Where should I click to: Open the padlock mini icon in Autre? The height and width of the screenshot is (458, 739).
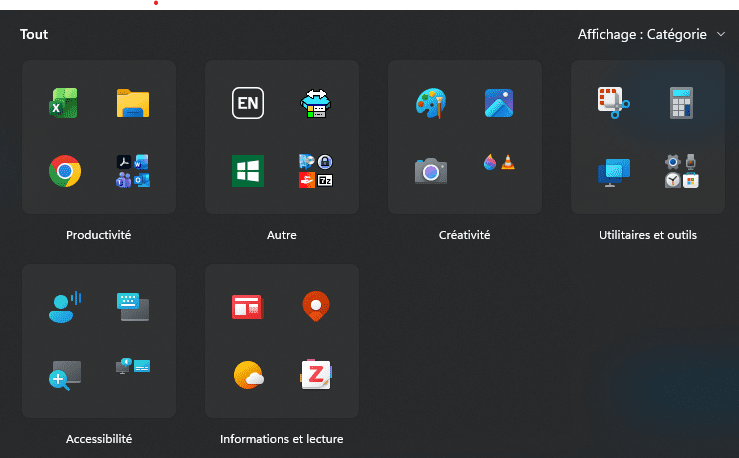click(325, 162)
